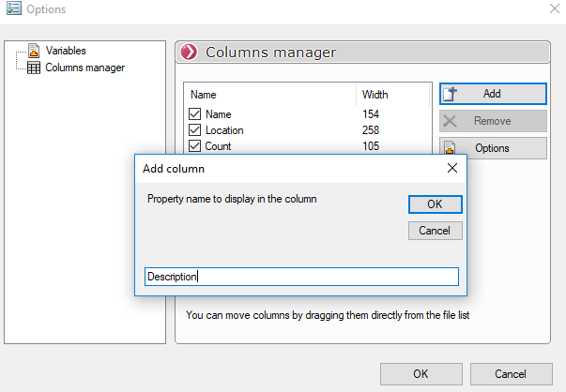Select the Columns manager tree item
Image resolution: width=566 pixels, height=392 pixels.
tap(84, 68)
